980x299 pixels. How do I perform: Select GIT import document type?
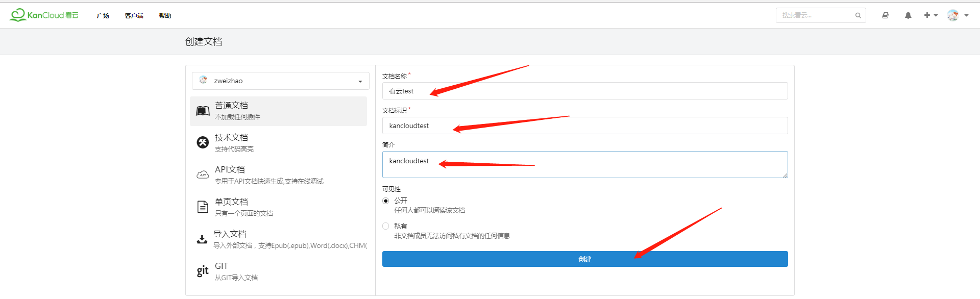[x=279, y=271]
